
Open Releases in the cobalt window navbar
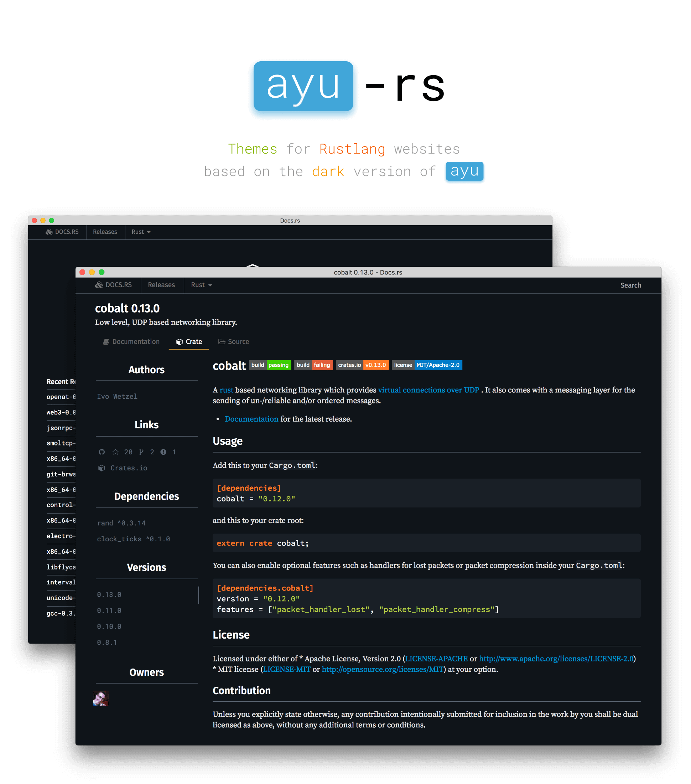161,285
